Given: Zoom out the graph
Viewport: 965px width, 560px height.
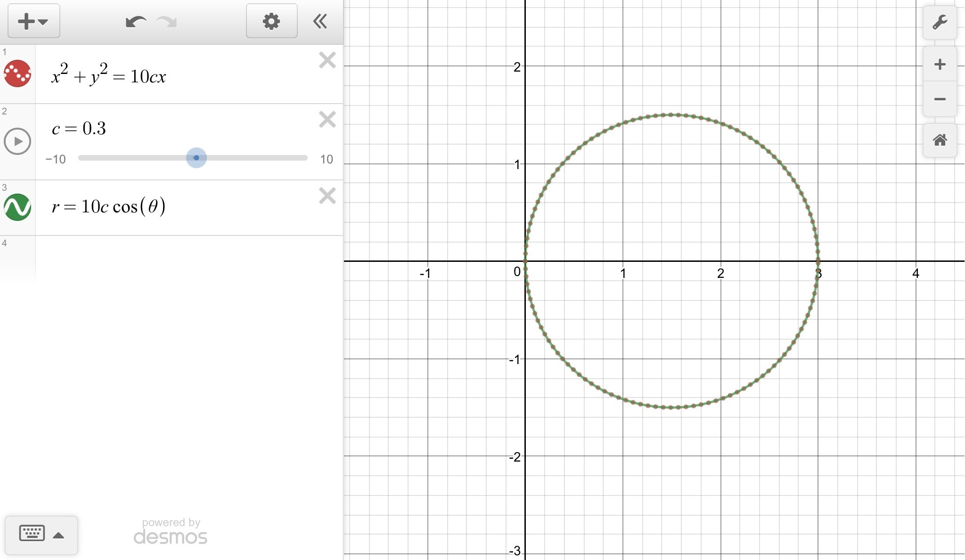Looking at the screenshot, I should point(940,99).
